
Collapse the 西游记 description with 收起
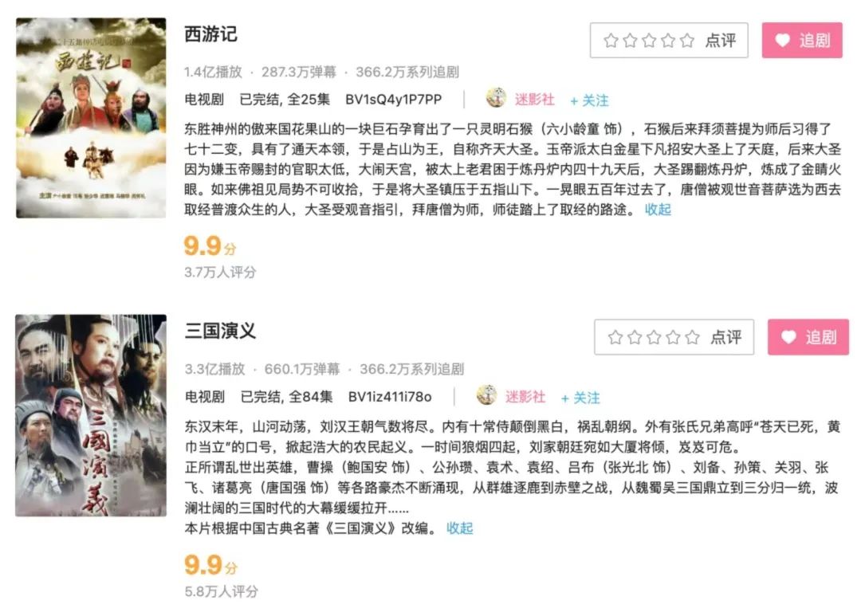point(658,209)
